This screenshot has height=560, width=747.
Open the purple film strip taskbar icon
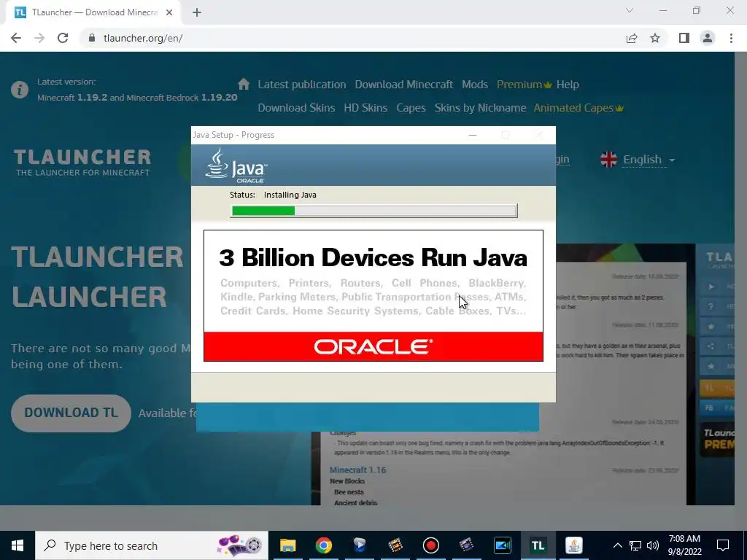(x=466, y=545)
